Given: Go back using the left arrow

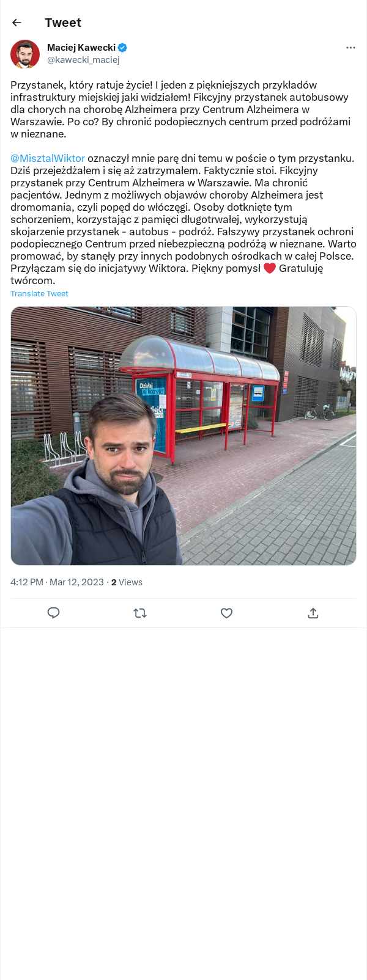Looking at the screenshot, I should coord(17,23).
